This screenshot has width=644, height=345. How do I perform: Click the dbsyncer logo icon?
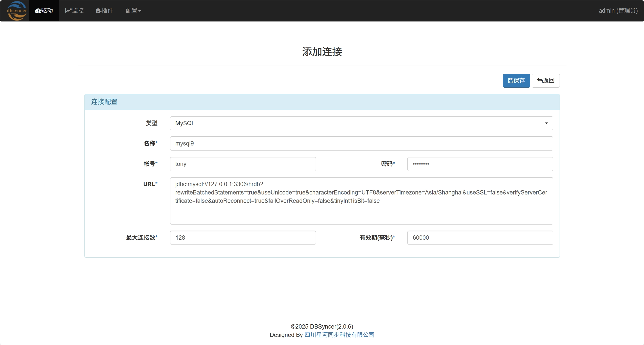coord(17,11)
